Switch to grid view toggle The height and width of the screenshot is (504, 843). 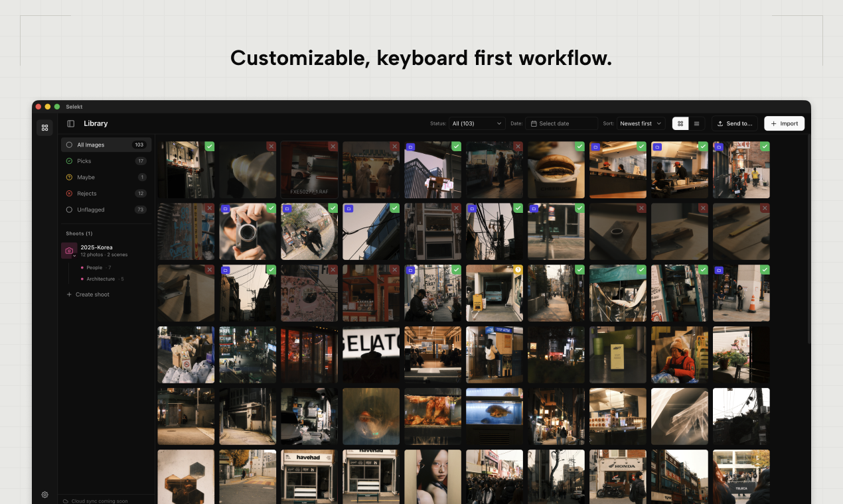click(680, 123)
